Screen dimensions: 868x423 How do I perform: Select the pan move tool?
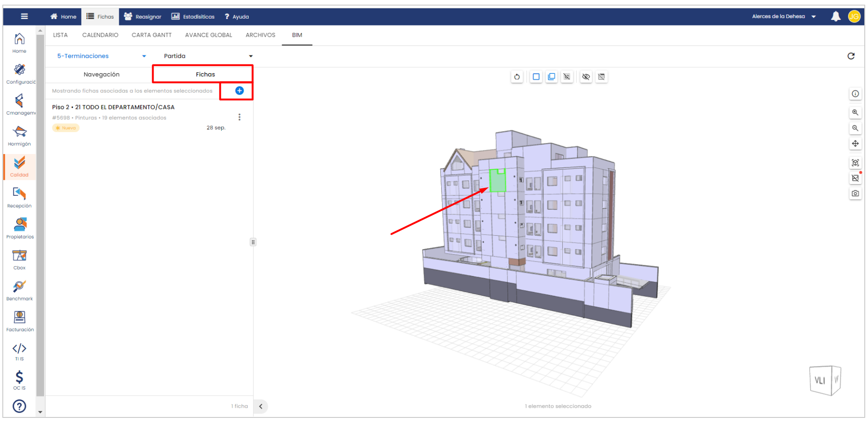pos(855,144)
